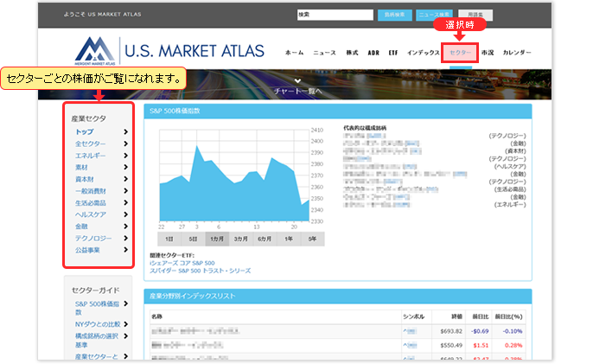This screenshot has height=364, width=593.
Task: Open the ヘルスケア sidebar link
Action: pos(91,214)
